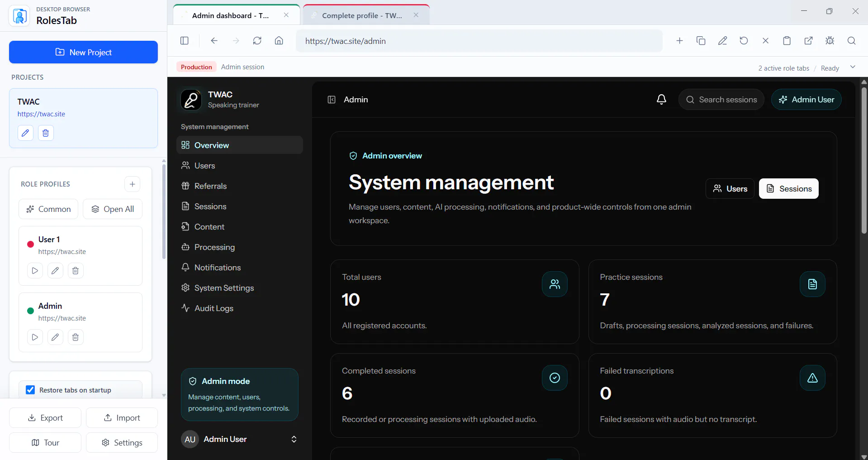The image size is (868, 460).
Task: Open page in external window icon
Action: (808, 41)
